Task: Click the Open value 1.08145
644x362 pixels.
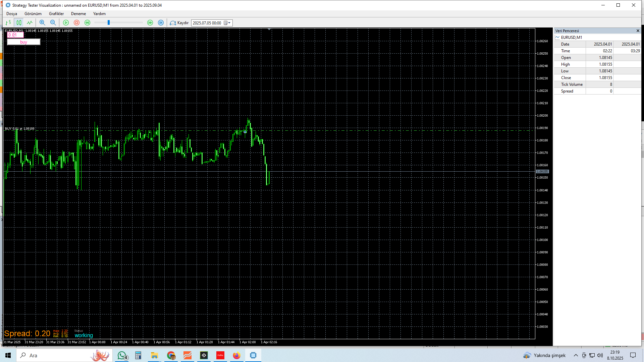Action: (x=605, y=58)
